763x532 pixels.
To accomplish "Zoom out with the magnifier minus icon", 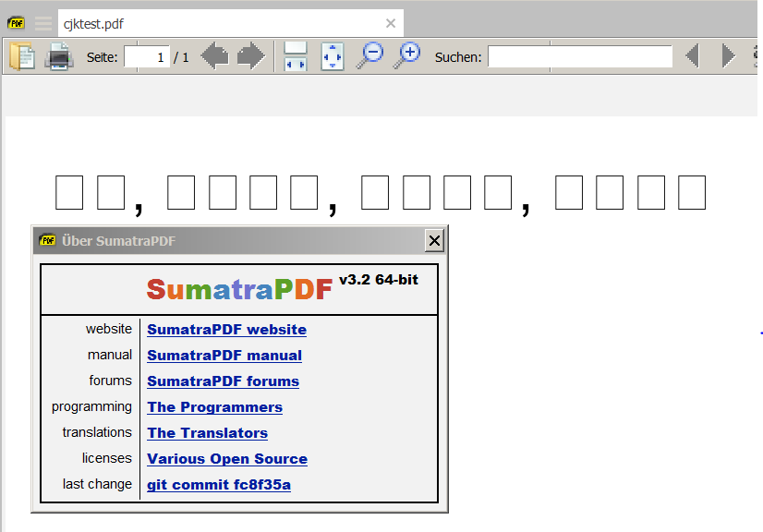I will pyautogui.click(x=369, y=56).
